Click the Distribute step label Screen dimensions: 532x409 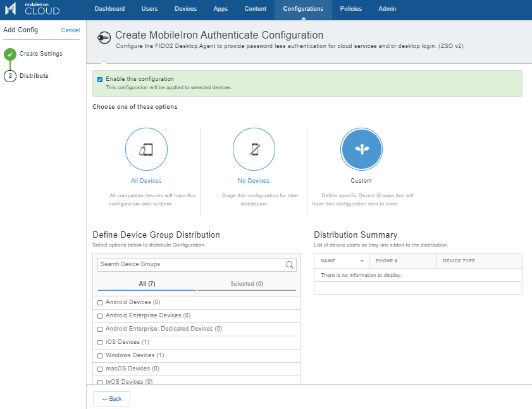point(34,76)
